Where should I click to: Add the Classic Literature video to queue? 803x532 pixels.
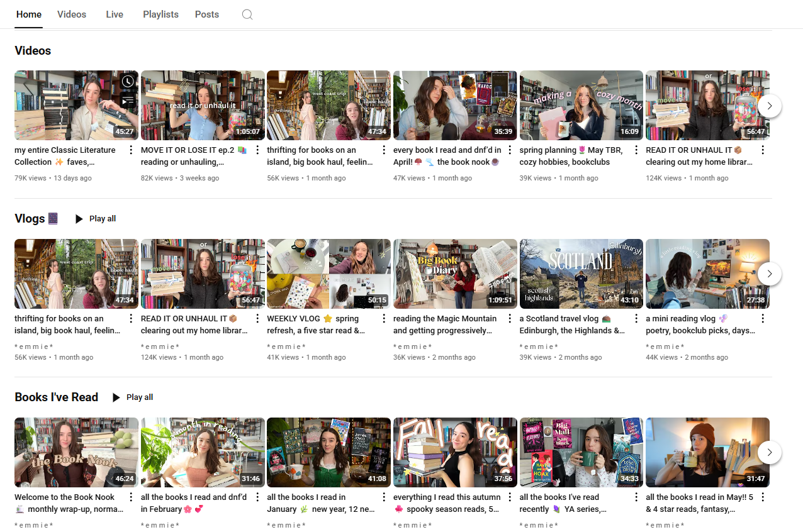pos(128,101)
